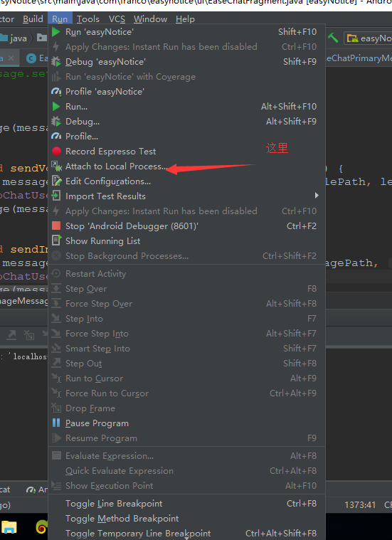
Task: Open the tool window tab with the gauge icon
Action: click(x=37, y=489)
